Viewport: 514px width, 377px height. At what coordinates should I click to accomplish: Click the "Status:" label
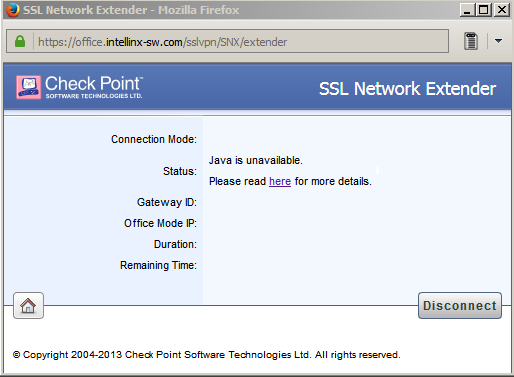(180, 171)
